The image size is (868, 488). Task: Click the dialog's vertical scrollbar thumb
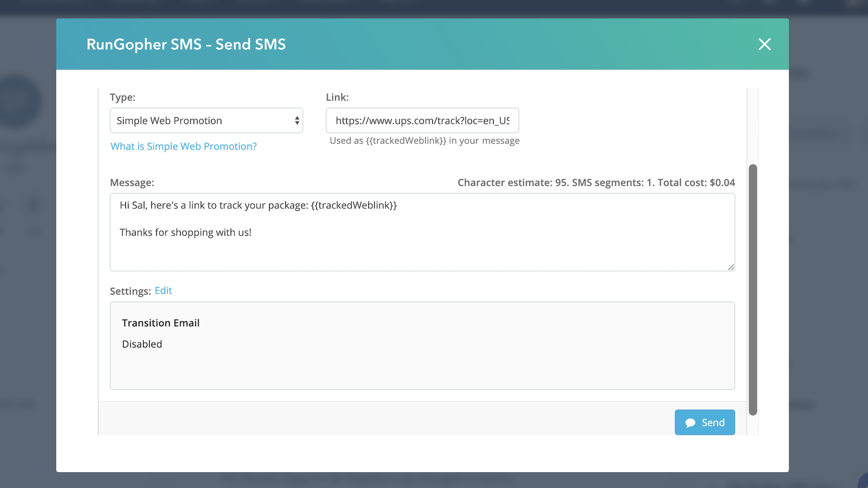[x=752, y=290]
